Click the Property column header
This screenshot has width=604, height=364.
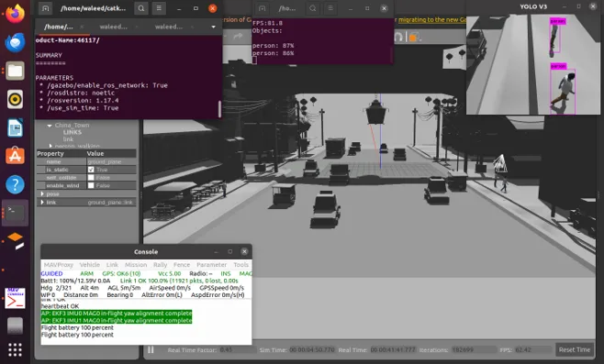[x=61, y=153]
